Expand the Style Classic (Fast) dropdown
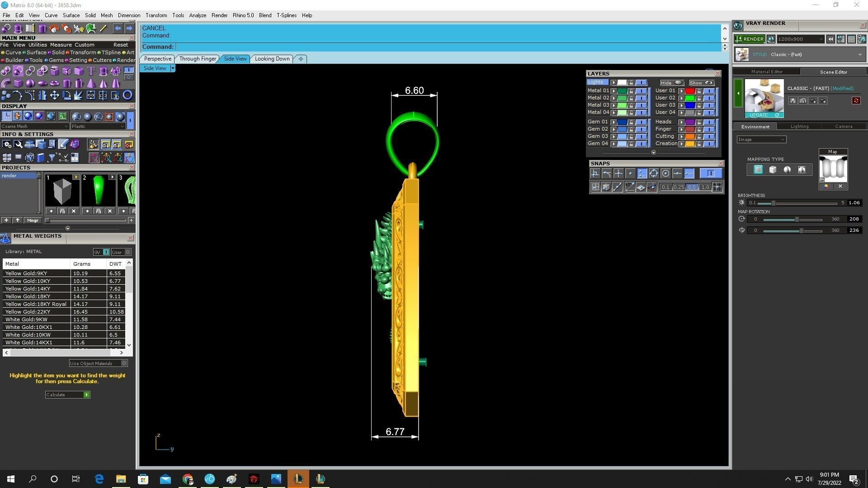This screenshot has width=868, height=488. coord(859,55)
